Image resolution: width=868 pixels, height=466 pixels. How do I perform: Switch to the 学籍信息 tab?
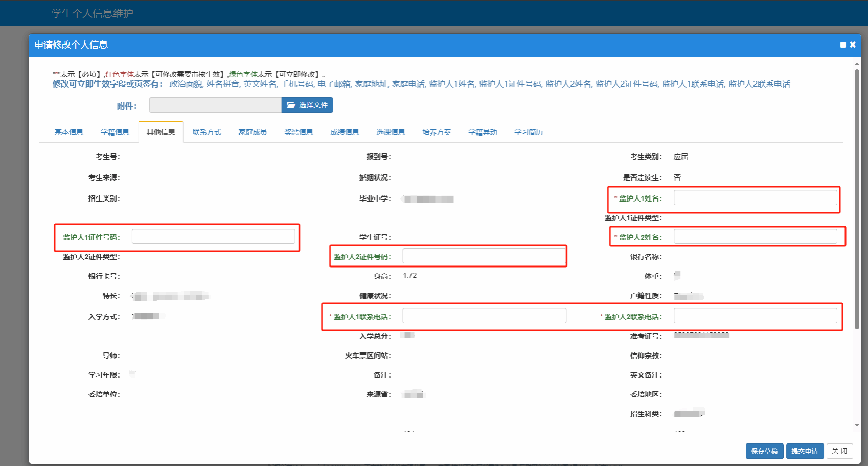click(115, 132)
